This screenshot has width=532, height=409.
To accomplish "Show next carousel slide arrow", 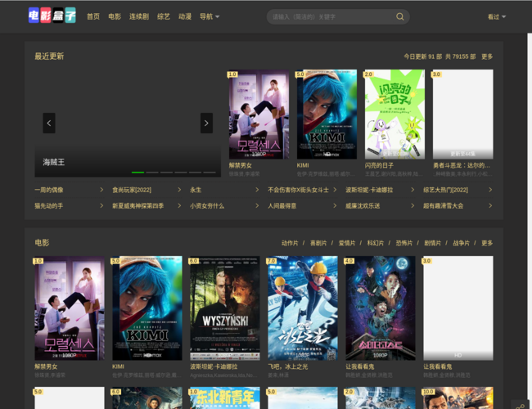I will [206, 123].
